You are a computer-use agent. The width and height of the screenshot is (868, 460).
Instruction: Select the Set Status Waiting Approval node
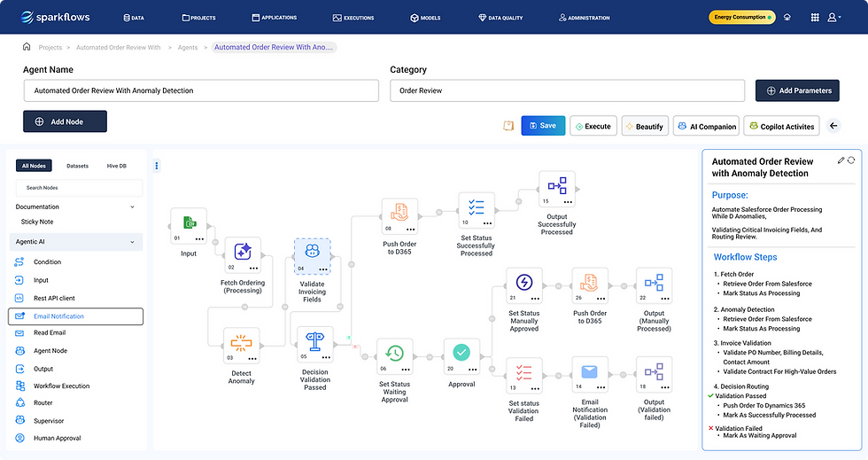(395, 356)
